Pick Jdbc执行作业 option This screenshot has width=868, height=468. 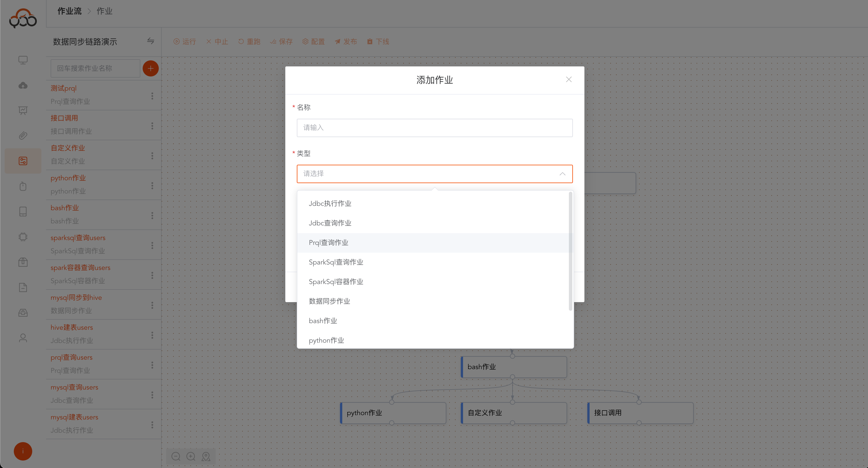pyautogui.click(x=330, y=203)
